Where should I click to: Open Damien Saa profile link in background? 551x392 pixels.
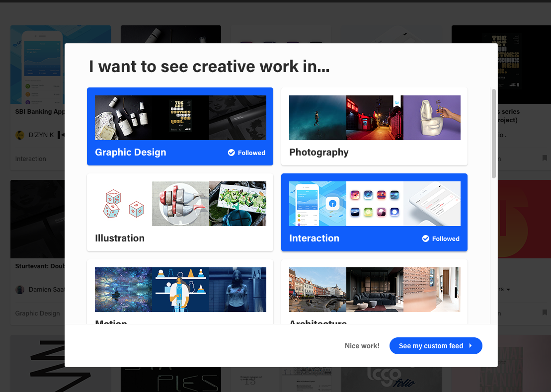(x=46, y=290)
